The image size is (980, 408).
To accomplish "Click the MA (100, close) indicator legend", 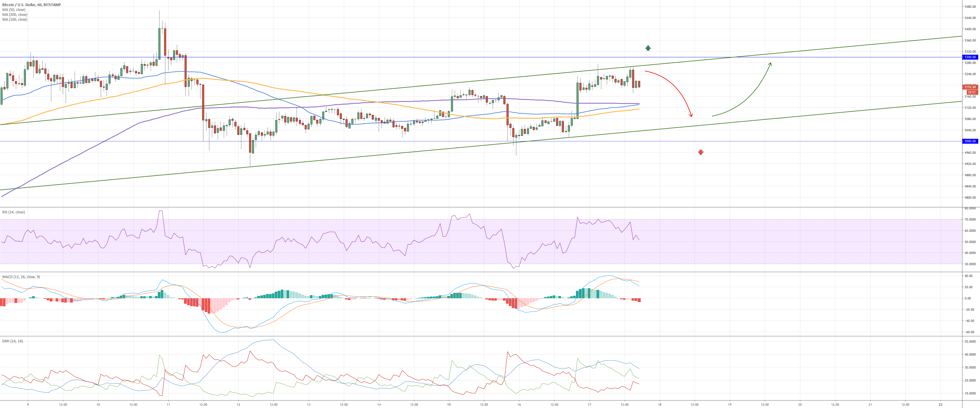I will [14, 19].
